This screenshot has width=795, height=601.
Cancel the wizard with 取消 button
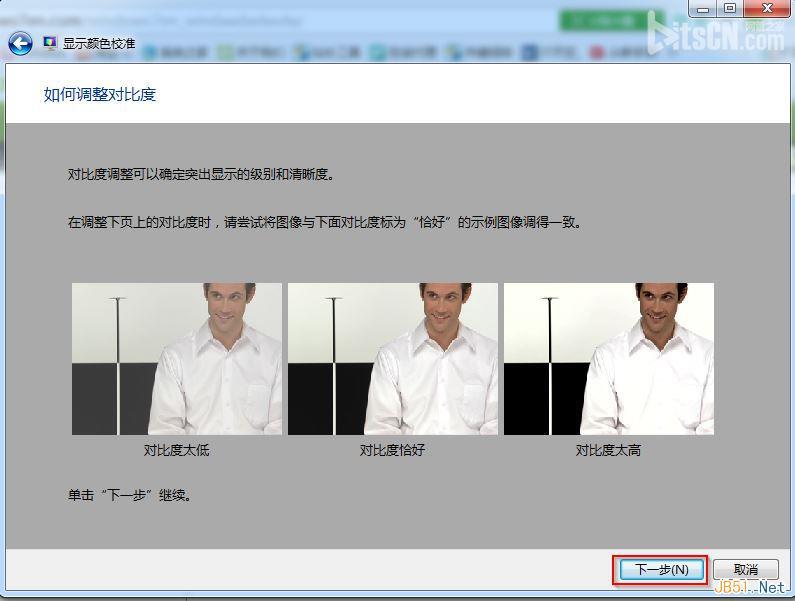pyautogui.click(x=745, y=570)
